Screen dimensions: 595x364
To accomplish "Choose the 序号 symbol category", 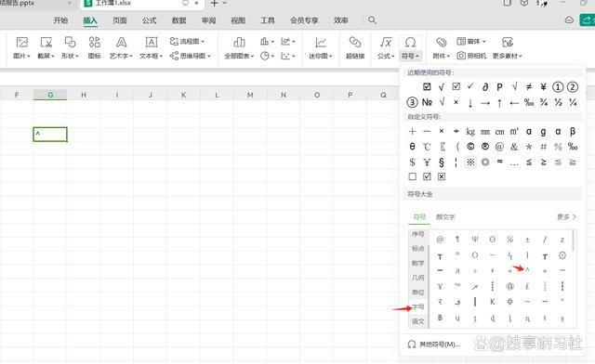I will pyautogui.click(x=417, y=234).
